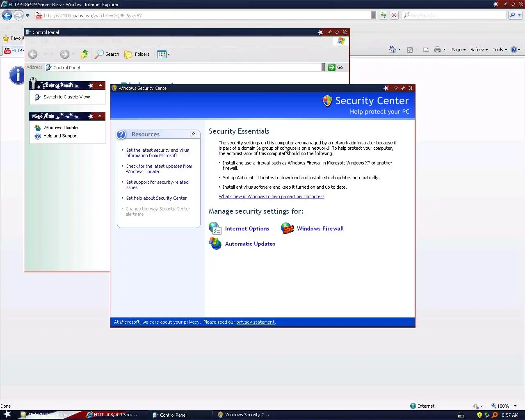Click the Read Mail icon

426,50
